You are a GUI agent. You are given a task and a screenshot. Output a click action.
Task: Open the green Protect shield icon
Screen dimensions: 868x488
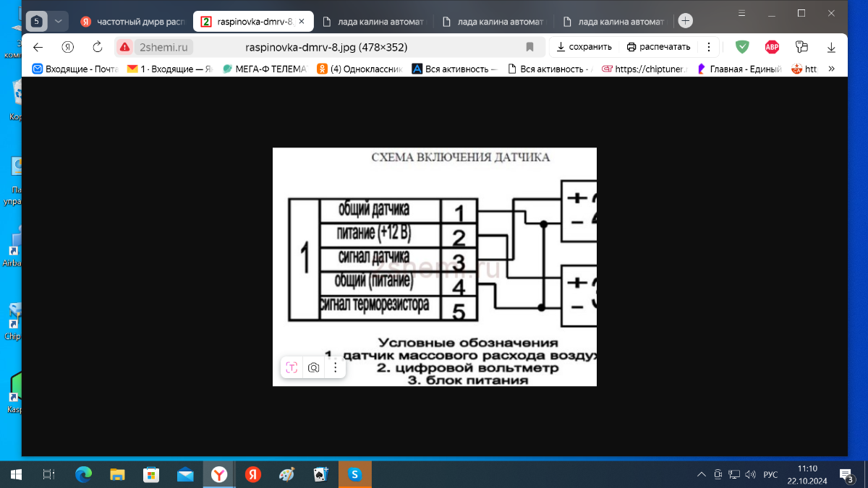click(742, 47)
